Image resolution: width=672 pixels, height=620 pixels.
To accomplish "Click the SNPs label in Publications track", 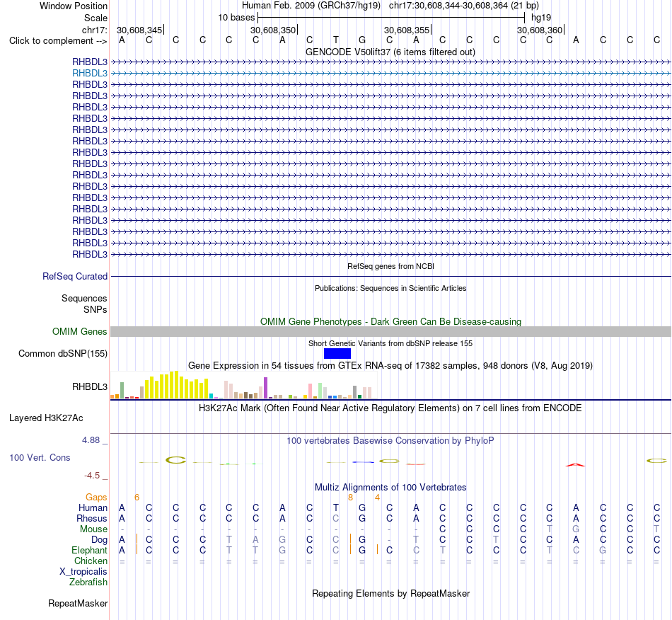I will coord(95,309).
